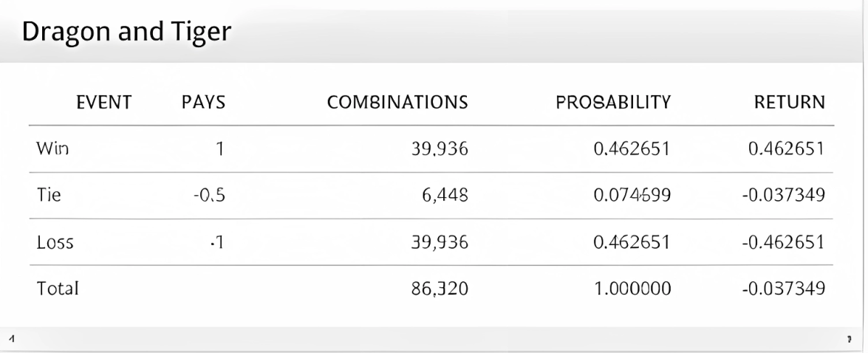The image size is (868, 353).
Task: Click the left scroll arrow of horizontal scrollbar
Action: coord(11,339)
